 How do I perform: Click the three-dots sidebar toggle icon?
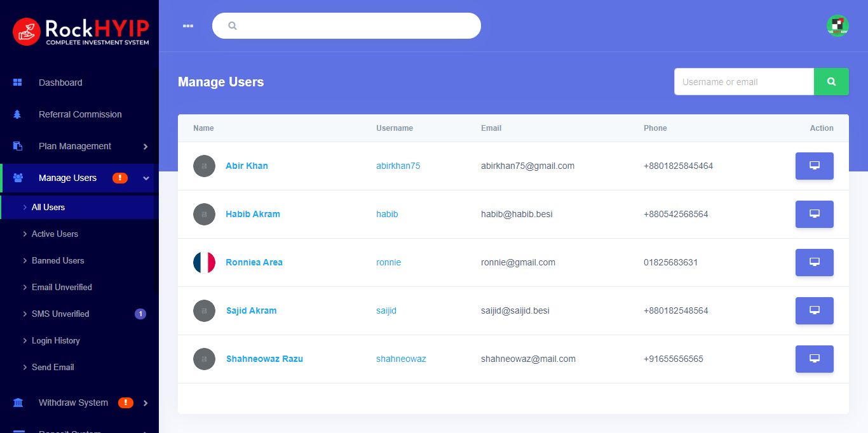[187, 26]
